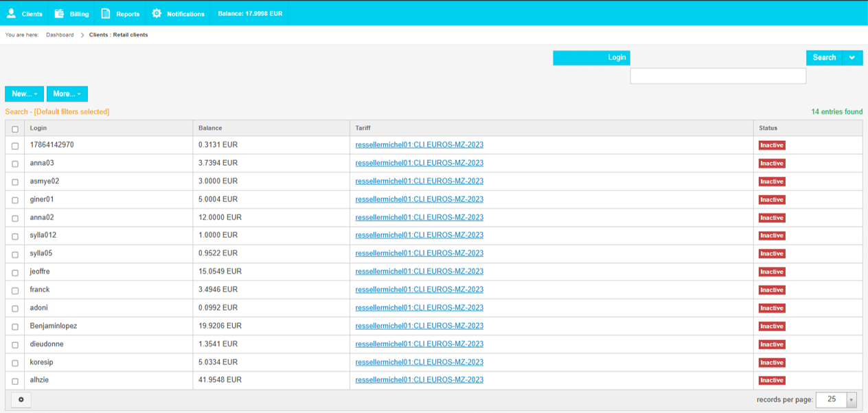Click the Reports document icon

pyautogui.click(x=105, y=13)
